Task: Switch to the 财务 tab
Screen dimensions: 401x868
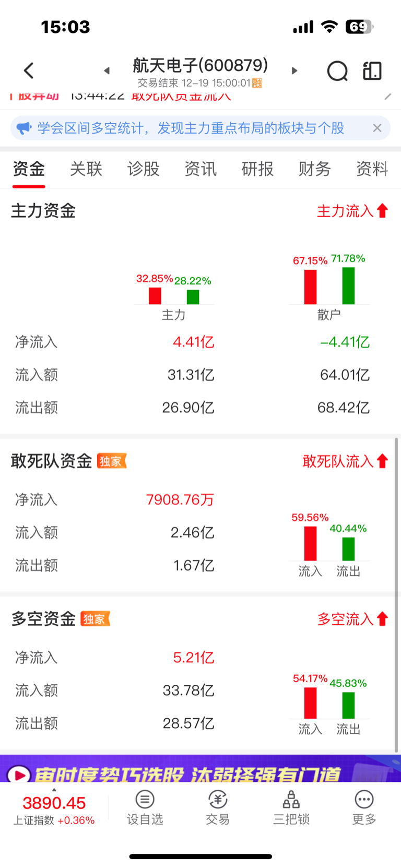Action: [314, 169]
